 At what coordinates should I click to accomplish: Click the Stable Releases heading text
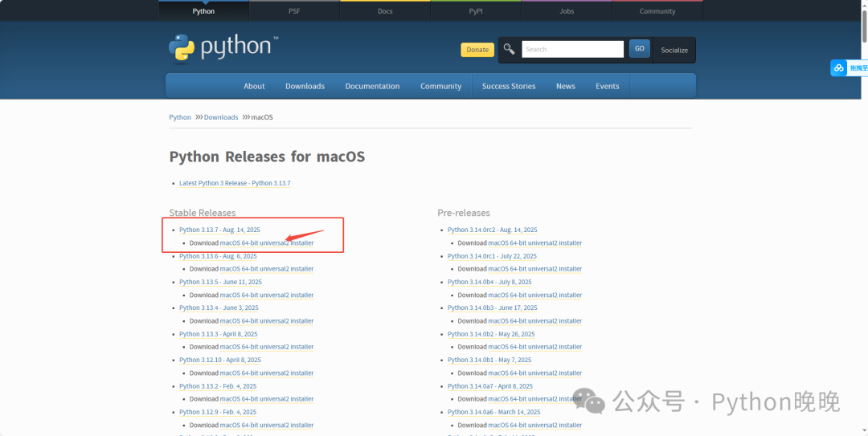point(203,213)
